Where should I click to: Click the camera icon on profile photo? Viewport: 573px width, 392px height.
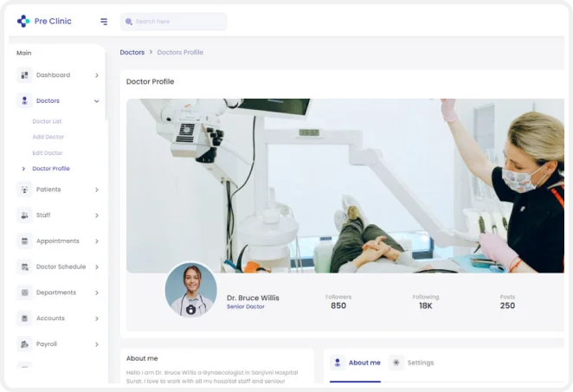coord(190,310)
